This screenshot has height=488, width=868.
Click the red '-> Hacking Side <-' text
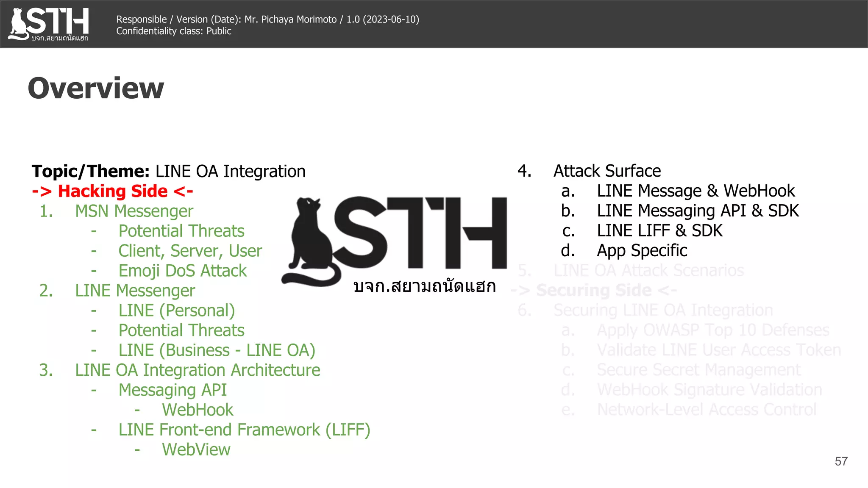point(113,191)
